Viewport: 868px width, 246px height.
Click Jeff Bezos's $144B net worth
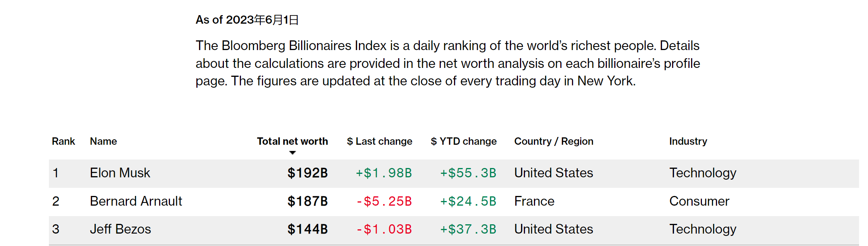coord(307,229)
